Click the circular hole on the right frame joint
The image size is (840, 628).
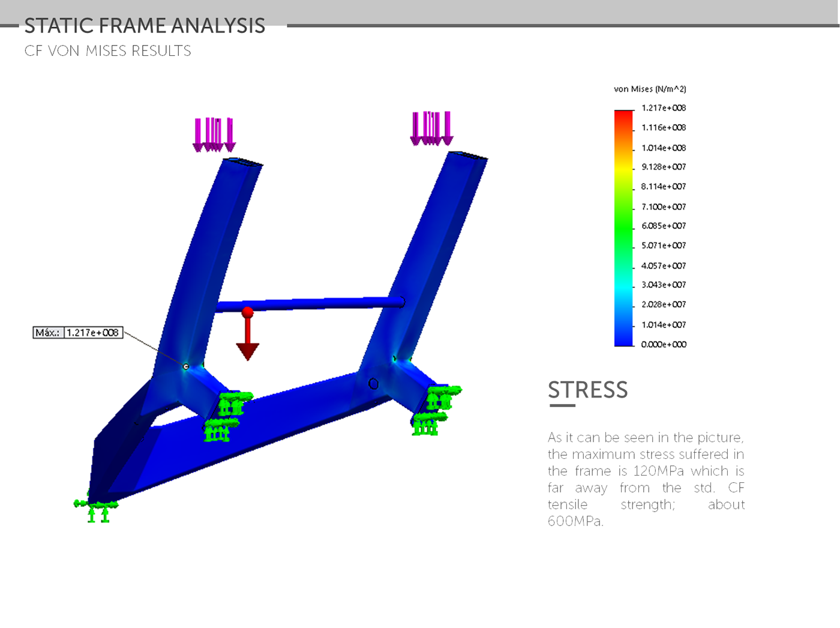(x=373, y=383)
